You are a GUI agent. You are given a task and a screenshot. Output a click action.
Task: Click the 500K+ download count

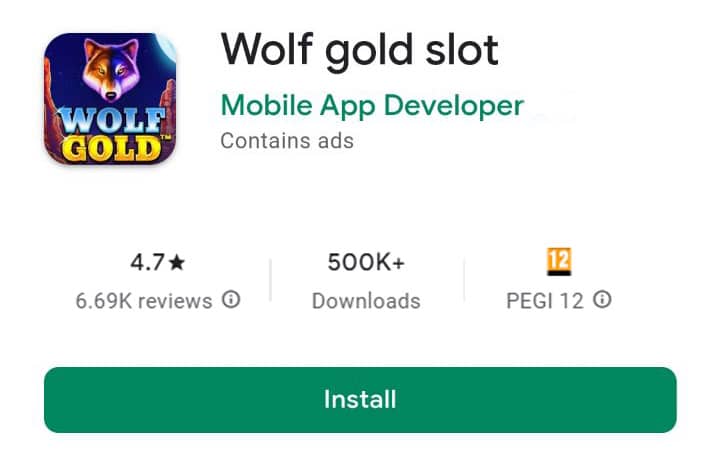click(366, 263)
